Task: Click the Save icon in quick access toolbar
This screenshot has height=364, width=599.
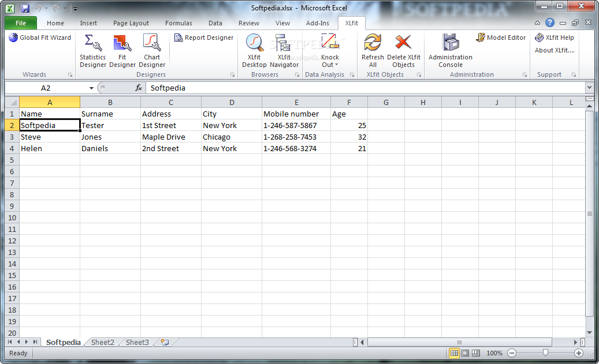Action: pyautogui.click(x=25, y=9)
